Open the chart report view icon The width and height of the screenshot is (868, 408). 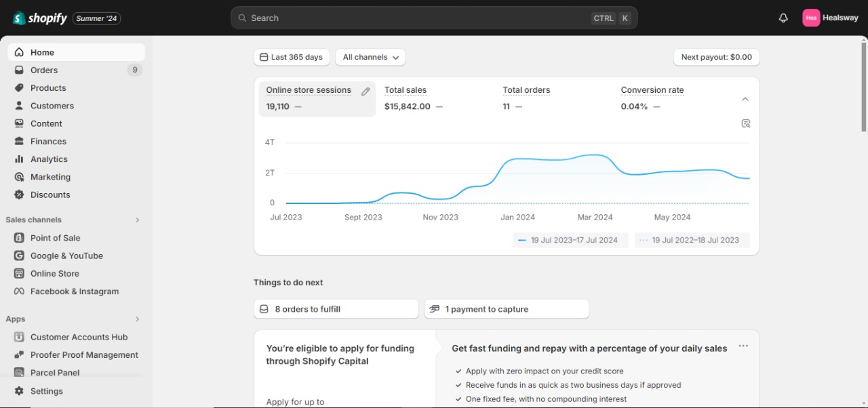[x=745, y=123]
